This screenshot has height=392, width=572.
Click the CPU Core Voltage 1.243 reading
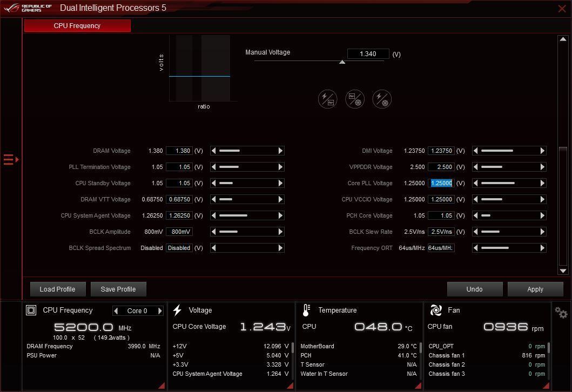[265, 327]
